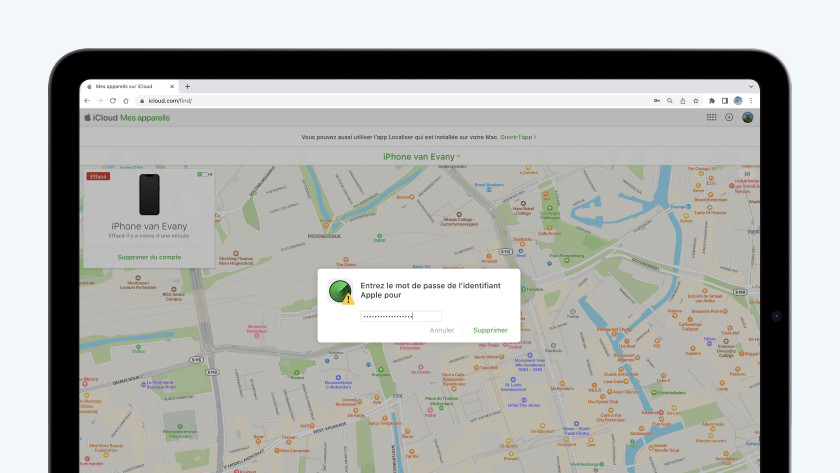Reload the icloud.com page
This screenshot has width=840, height=473.
113,101
